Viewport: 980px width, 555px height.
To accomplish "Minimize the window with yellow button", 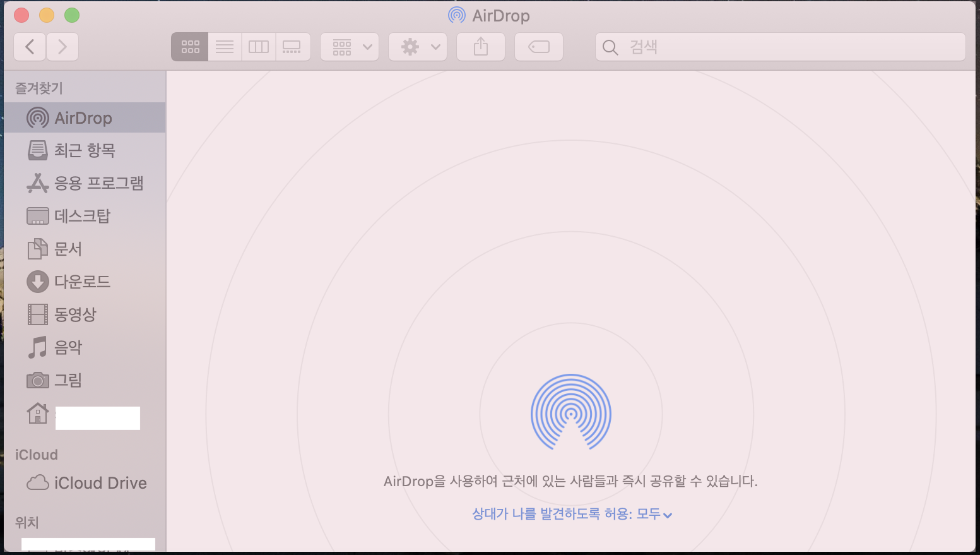I will click(47, 15).
